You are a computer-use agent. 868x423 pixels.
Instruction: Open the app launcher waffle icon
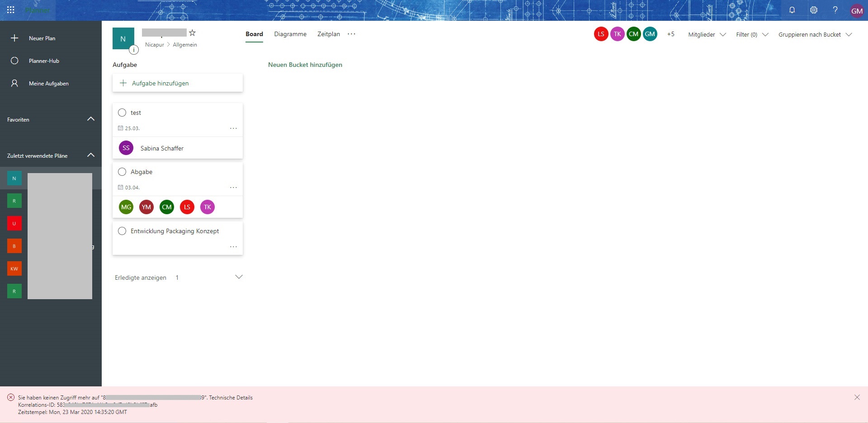coord(11,10)
